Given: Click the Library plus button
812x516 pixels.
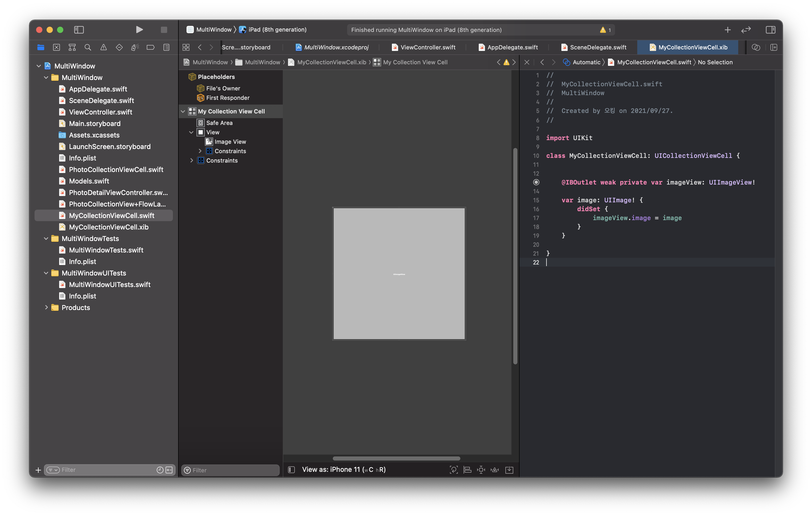Looking at the screenshot, I should tap(727, 30).
